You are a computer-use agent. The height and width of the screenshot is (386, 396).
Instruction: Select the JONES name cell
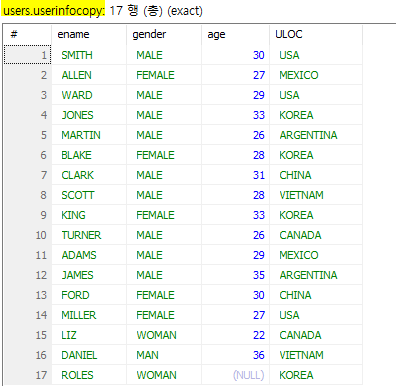[89, 115]
